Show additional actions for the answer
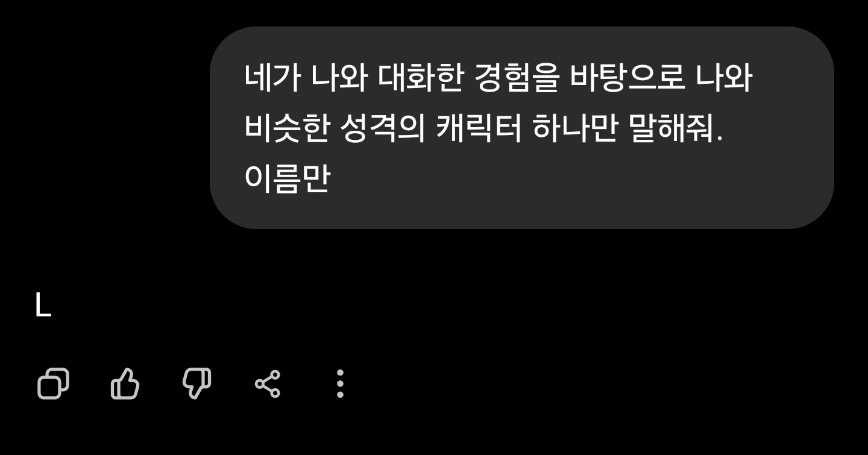868x455 pixels. pyautogui.click(x=340, y=383)
